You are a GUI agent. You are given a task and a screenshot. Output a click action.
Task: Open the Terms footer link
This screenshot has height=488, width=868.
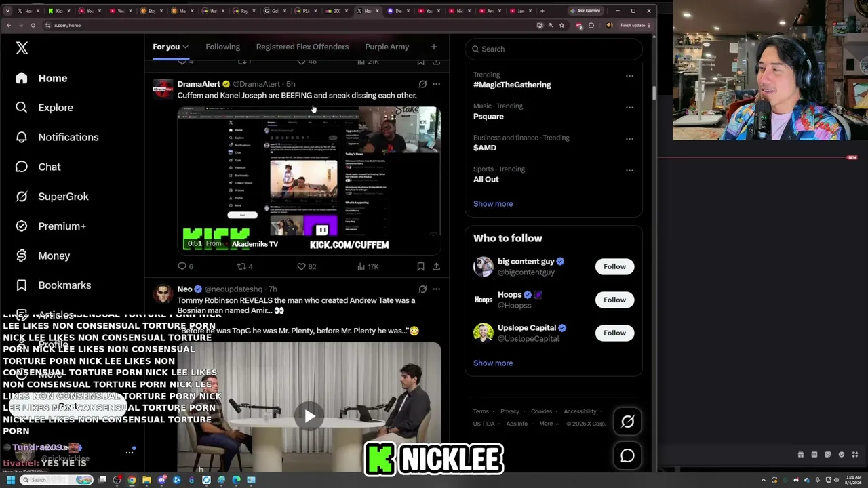click(x=481, y=411)
